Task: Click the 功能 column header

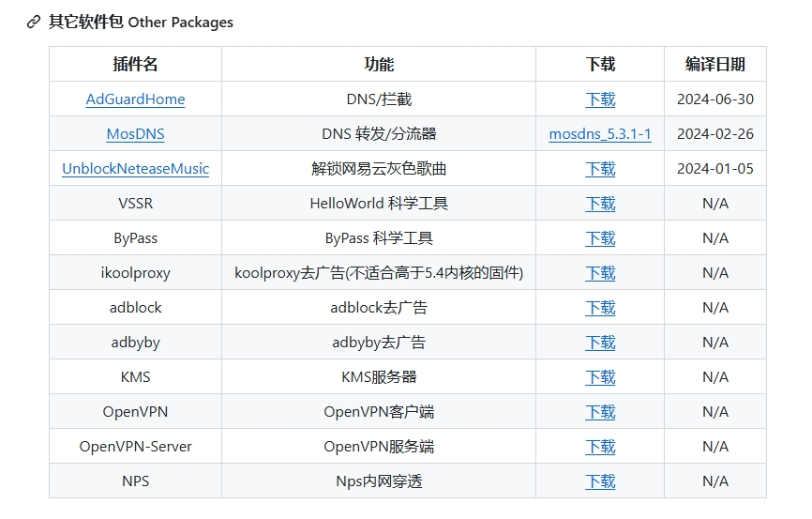Action: point(379,65)
